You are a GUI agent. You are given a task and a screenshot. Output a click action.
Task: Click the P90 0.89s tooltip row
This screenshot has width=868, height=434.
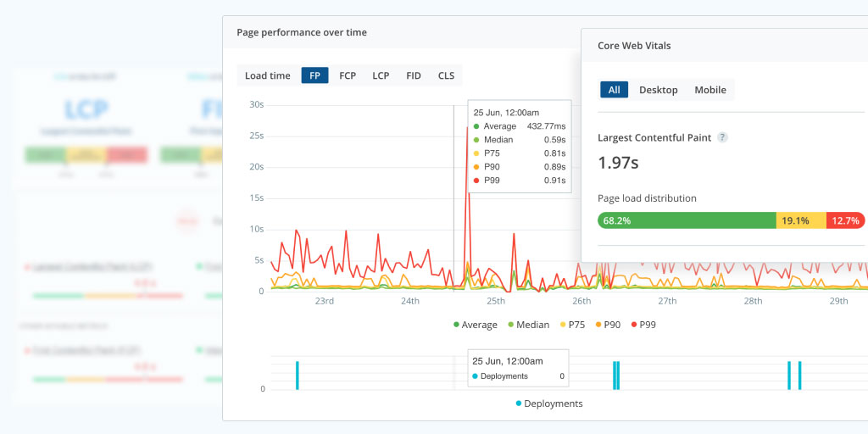[x=520, y=167]
